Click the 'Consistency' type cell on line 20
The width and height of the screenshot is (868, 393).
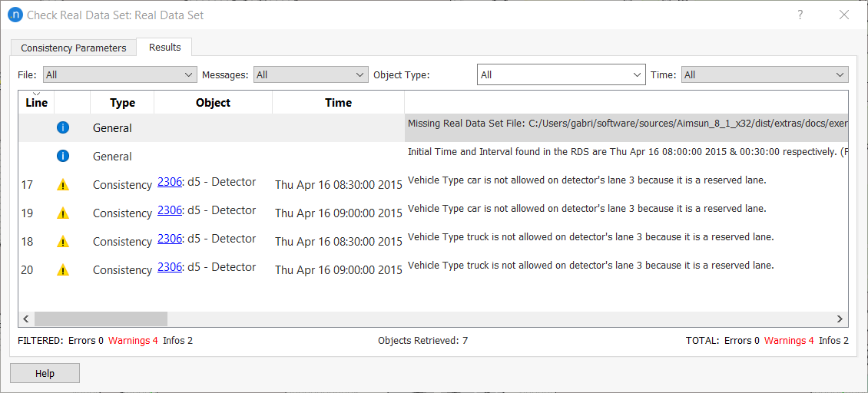(122, 270)
